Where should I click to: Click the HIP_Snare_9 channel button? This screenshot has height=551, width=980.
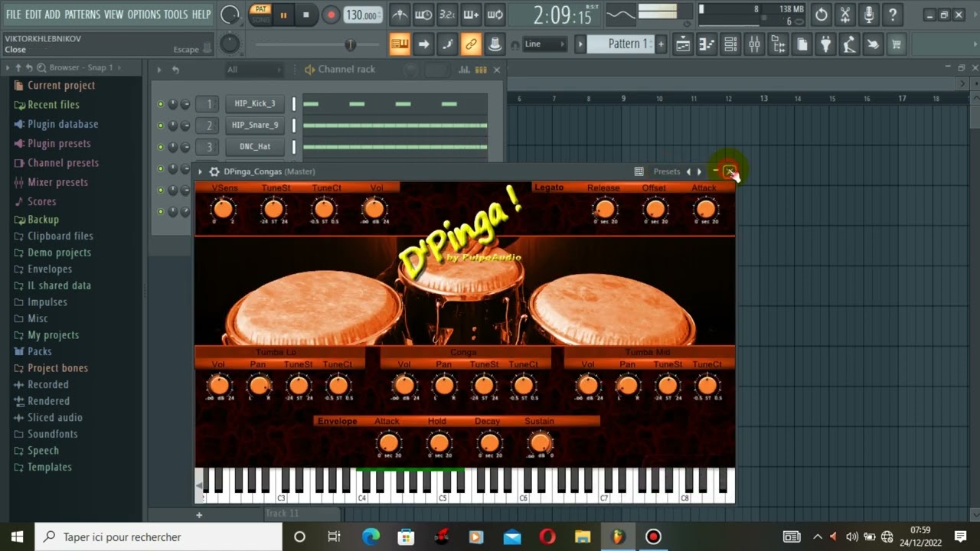click(x=255, y=125)
